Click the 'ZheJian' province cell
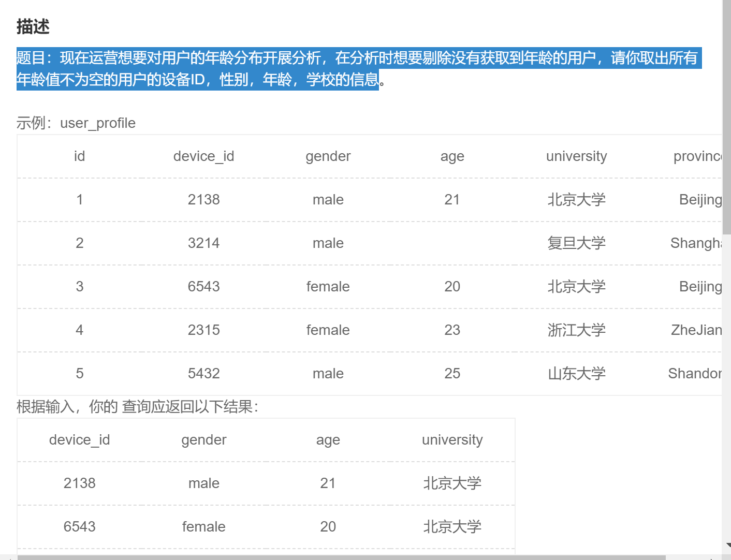731x560 pixels. tap(696, 330)
